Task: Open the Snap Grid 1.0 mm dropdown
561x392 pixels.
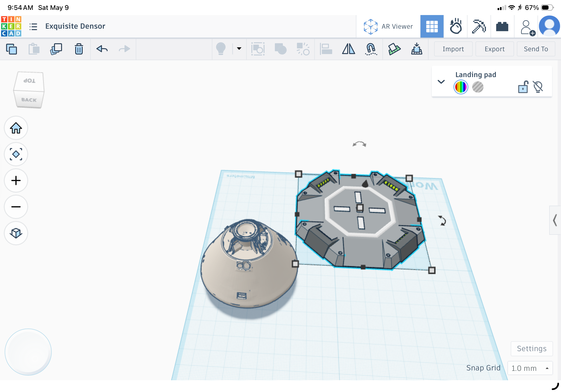Action: [530, 368]
